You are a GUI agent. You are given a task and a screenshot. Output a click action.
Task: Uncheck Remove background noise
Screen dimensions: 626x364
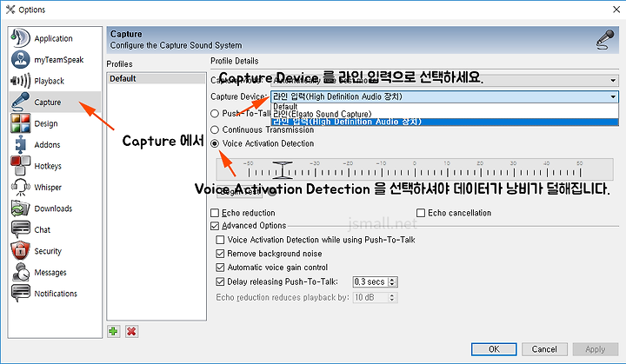pos(220,254)
